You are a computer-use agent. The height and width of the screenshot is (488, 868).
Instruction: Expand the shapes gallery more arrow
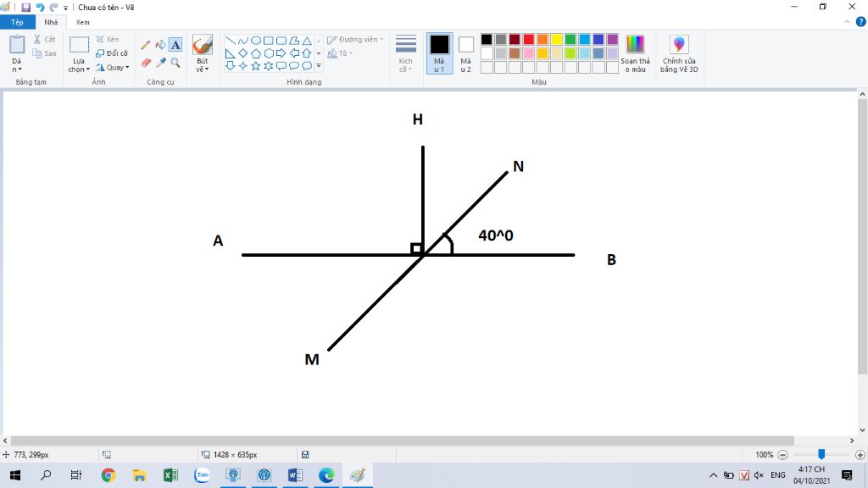click(x=319, y=66)
